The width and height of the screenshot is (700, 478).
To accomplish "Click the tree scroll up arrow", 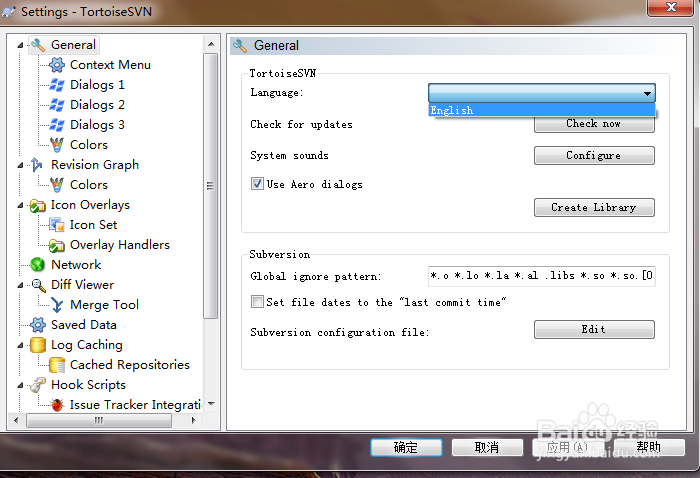I will 211,44.
